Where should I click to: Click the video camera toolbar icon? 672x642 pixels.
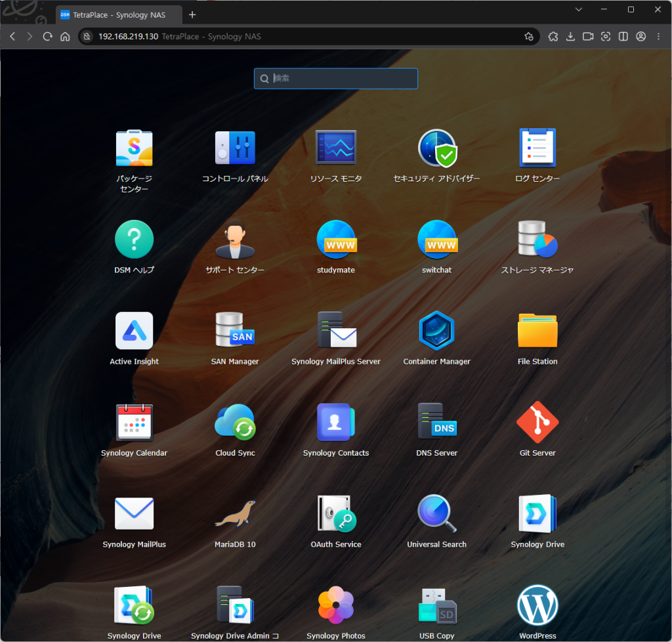coord(588,36)
